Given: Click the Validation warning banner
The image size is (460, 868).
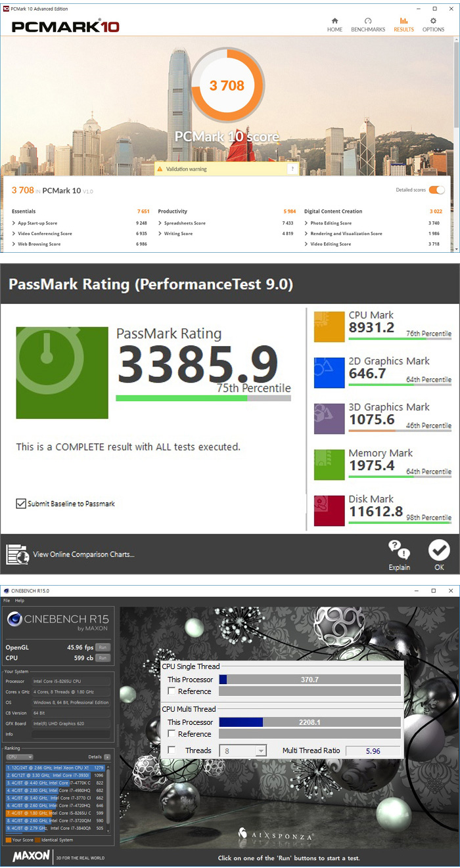Looking at the screenshot, I should tap(226, 169).
